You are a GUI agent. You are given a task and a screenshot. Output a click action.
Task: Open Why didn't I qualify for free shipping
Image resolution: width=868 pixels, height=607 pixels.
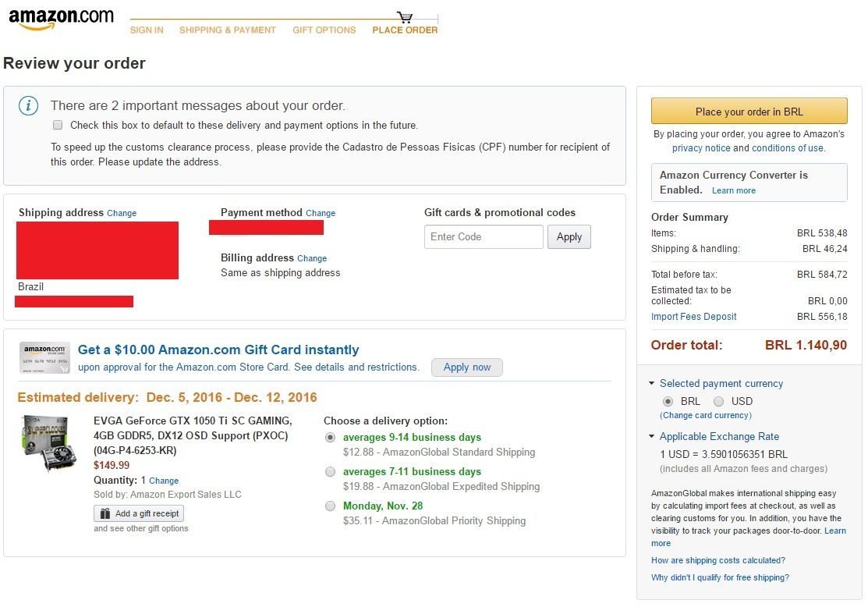point(720,577)
